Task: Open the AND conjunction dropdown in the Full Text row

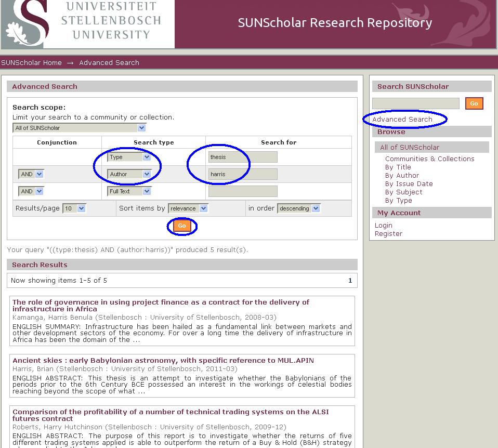Action: pos(31,191)
